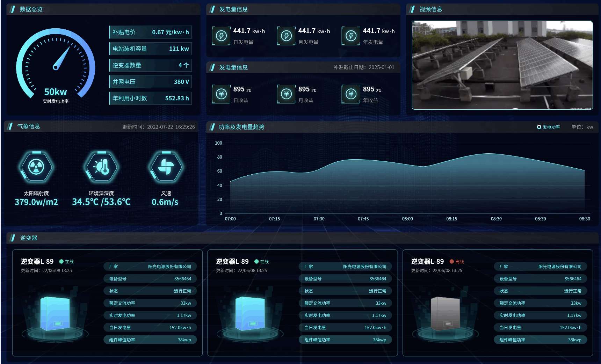
Task: Click the 补贴截止日期: 2025-01-01 text
Action: coord(364,67)
